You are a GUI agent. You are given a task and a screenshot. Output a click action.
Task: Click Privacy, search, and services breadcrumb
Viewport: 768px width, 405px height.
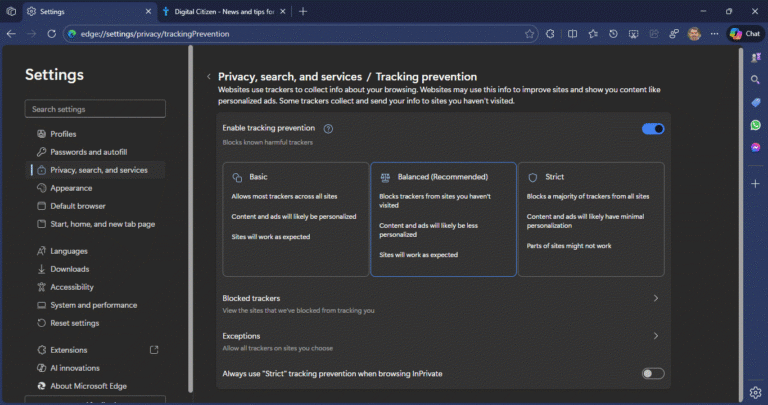pyautogui.click(x=290, y=76)
